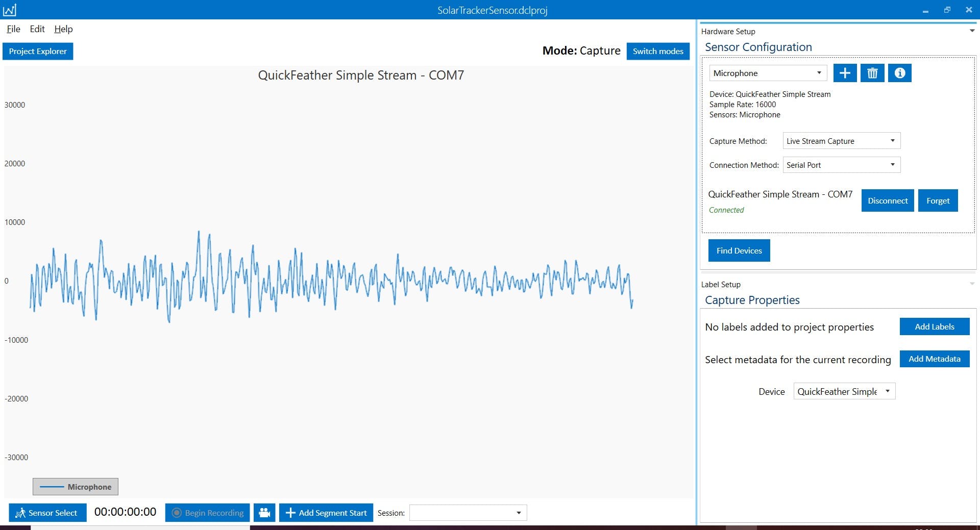Toggle Microphone series in chart legend
Image resolution: width=980 pixels, height=530 pixels.
click(76, 487)
